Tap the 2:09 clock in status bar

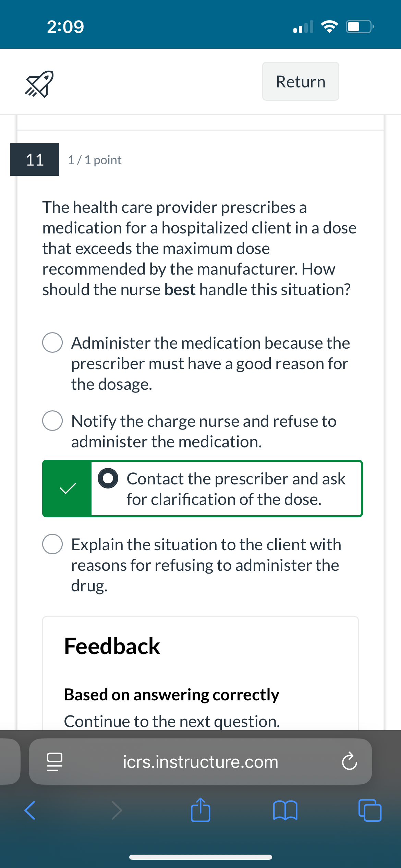(x=65, y=27)
